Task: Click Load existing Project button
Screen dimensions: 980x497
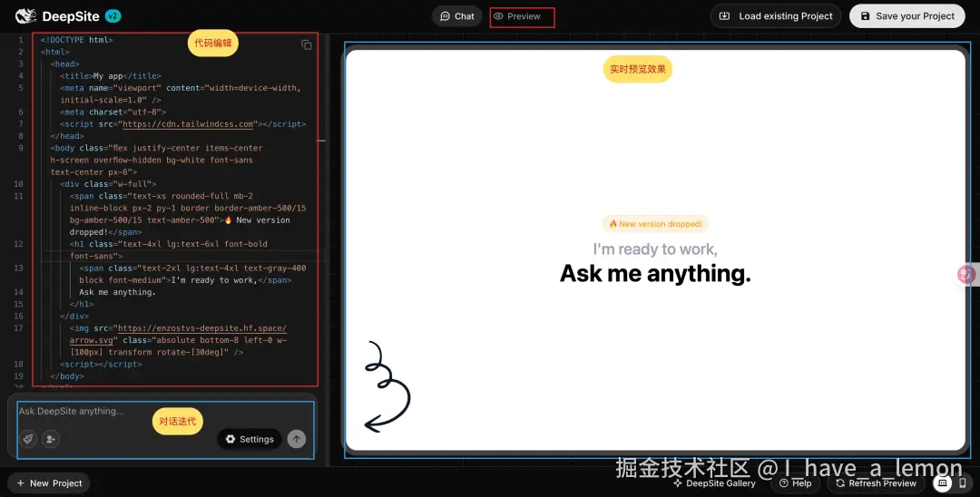Action: click(x=776, y=16)
